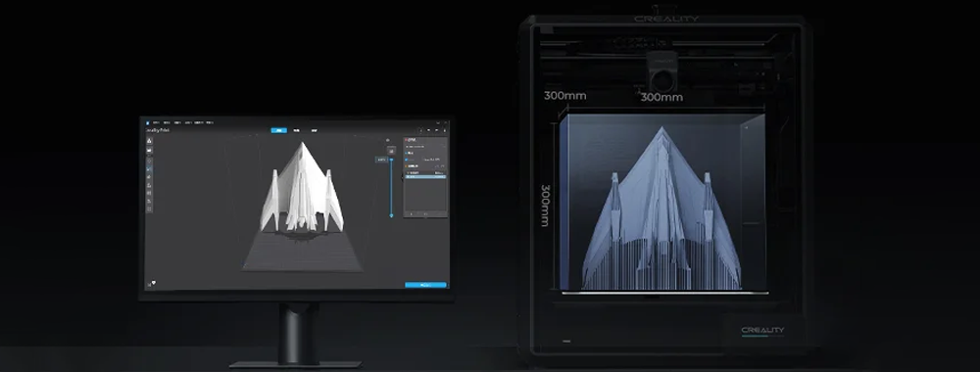Select the highlighted blue row in the model list
The image size is (980, 372).
pos(425,176)
